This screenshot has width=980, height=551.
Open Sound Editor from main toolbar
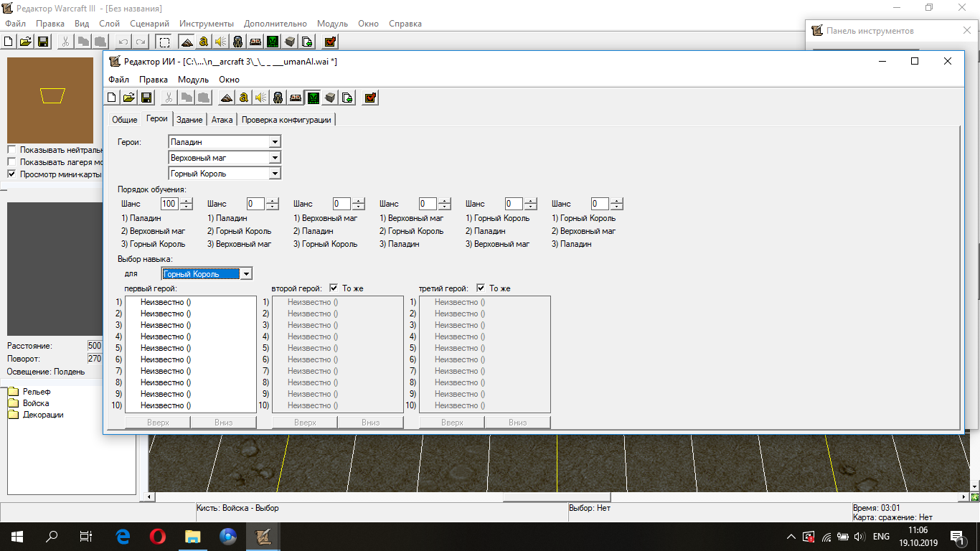(221, 42)
